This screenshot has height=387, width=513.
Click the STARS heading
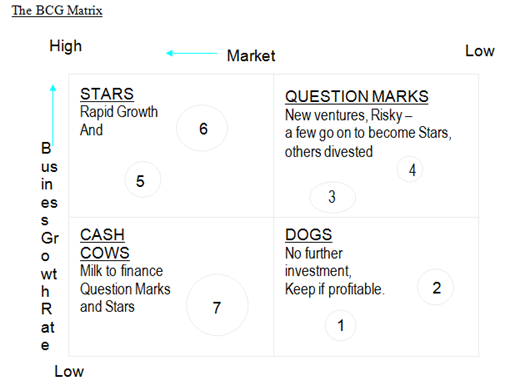(107, 94)
